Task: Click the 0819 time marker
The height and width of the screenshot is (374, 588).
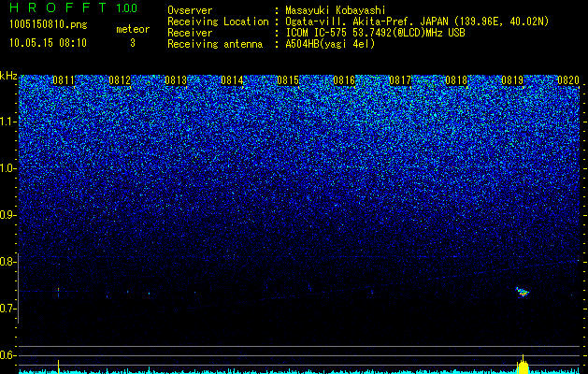Action: tap(512, 80)
